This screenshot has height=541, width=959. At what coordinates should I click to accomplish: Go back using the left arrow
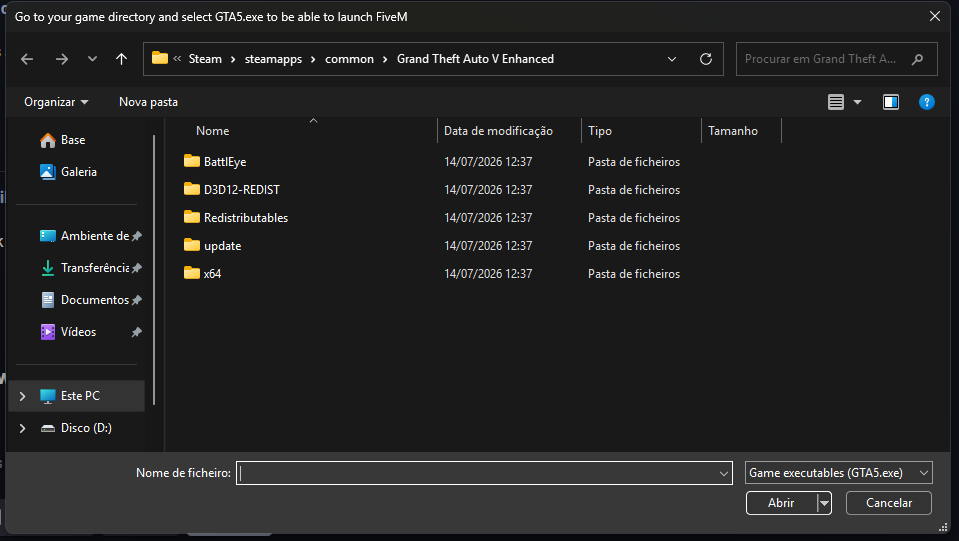tap(27, 59)
